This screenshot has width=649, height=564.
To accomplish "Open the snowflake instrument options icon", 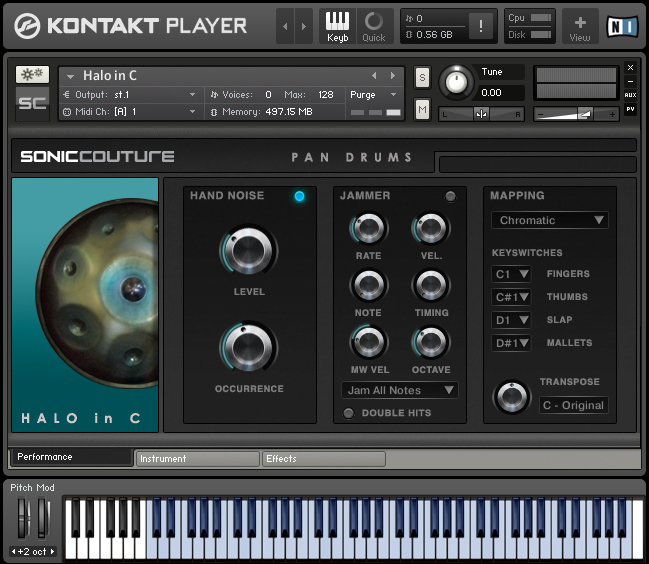I will 32,74.
